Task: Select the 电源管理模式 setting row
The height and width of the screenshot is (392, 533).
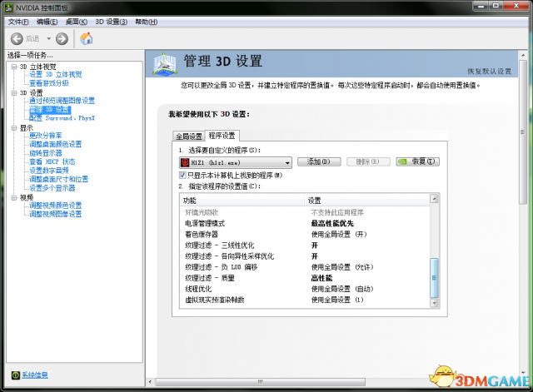Action: click(x=305, y=224)
